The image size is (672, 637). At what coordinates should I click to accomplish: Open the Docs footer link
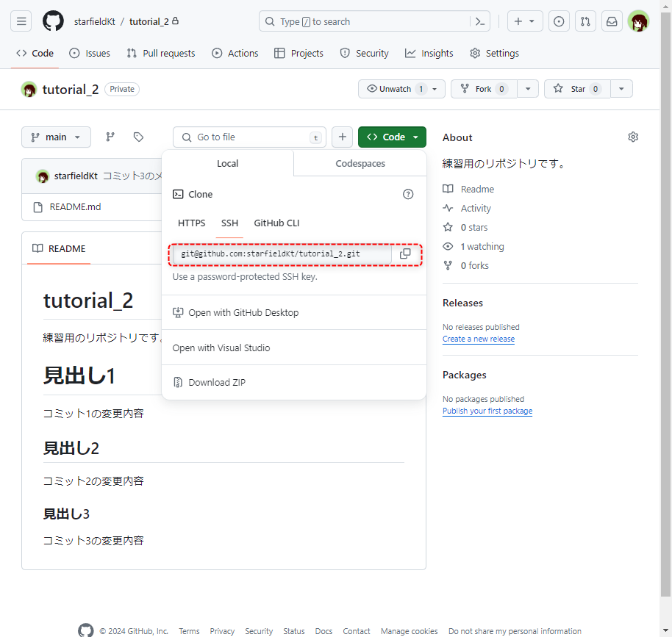tap(324, 631)
